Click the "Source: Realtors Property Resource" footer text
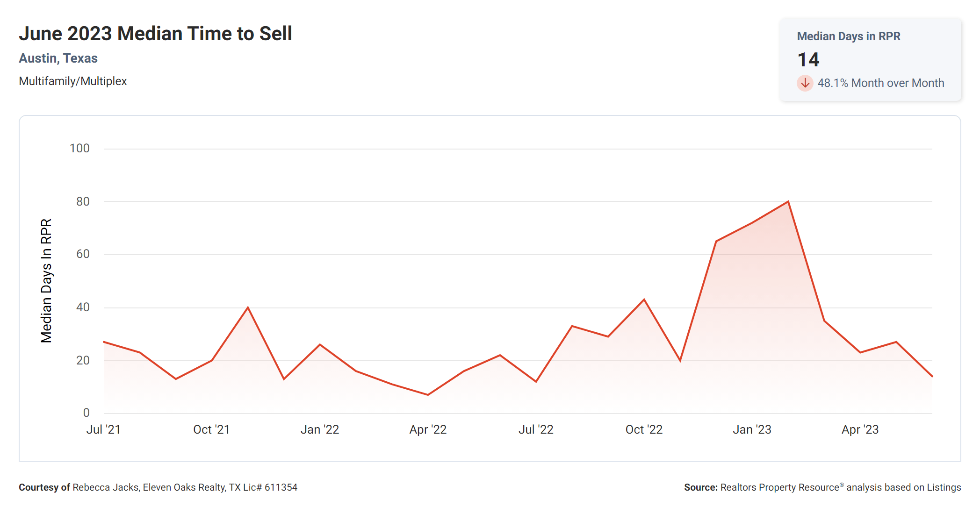Screen dimensions: 980x514 tap(822, 487)
